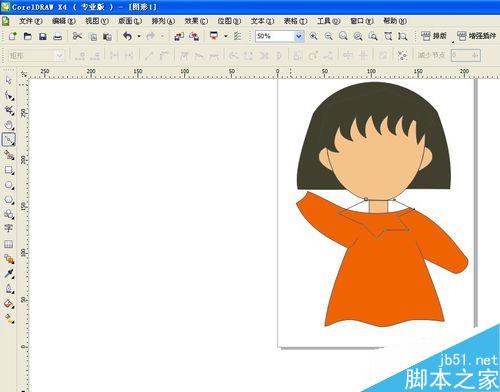Select the Interactive Fill tool in the toolbox
Screen dimensions: 500x392
(x=9, y=318)
